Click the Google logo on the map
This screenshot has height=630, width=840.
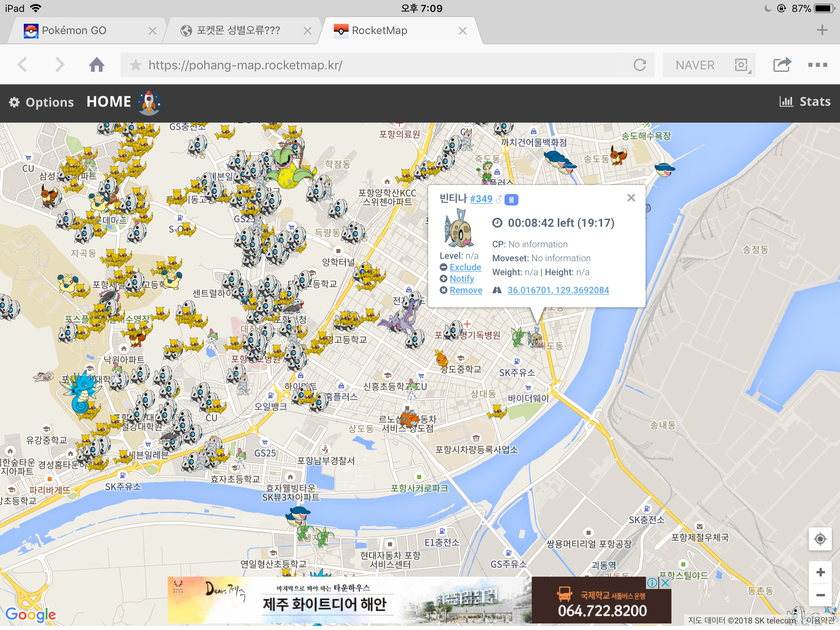pos(31,614)
